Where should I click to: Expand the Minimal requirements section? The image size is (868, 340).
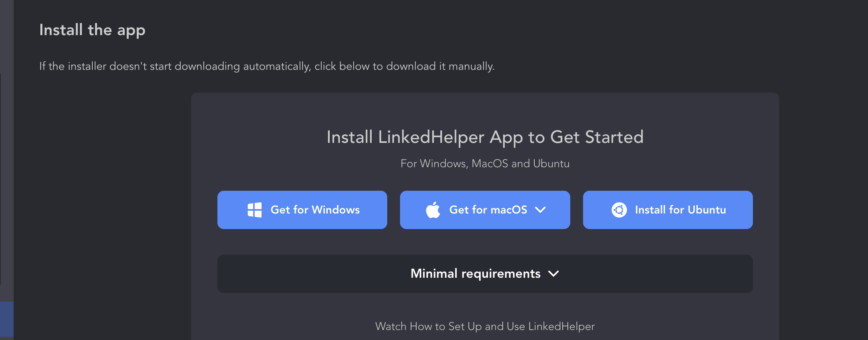(x=475, y=274)
